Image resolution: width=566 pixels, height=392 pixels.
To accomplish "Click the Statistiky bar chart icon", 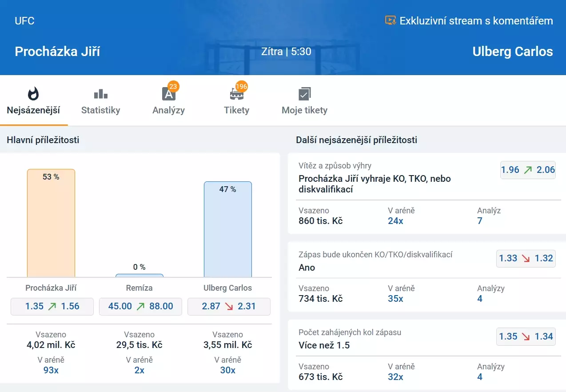I will coord(101,94).
